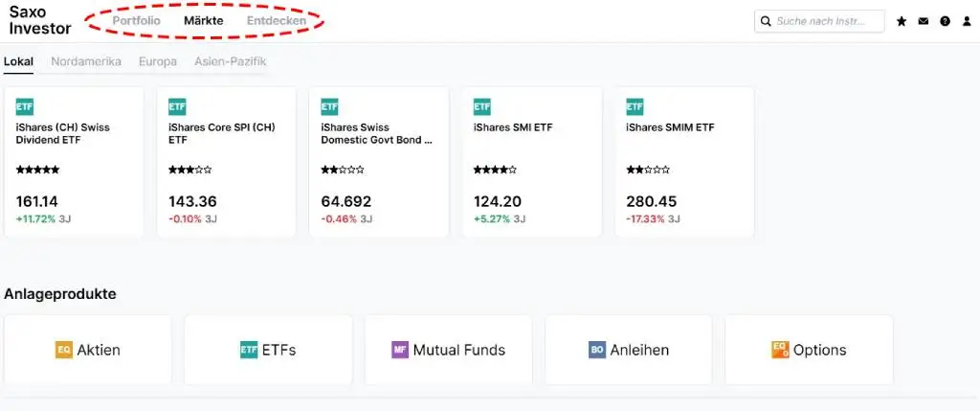Click the -17.33% performance value
This screenshot has width=980, height=411.
click(x=646, y=219)
